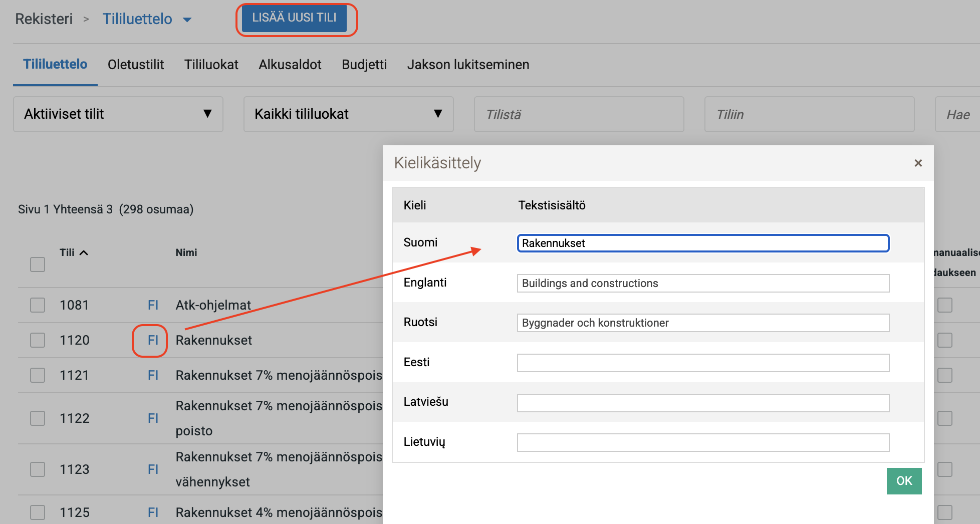Viewport: 980px width, 524px height.
Task: Close the Kielikäsittely dialog
Action: coord(918,163)
